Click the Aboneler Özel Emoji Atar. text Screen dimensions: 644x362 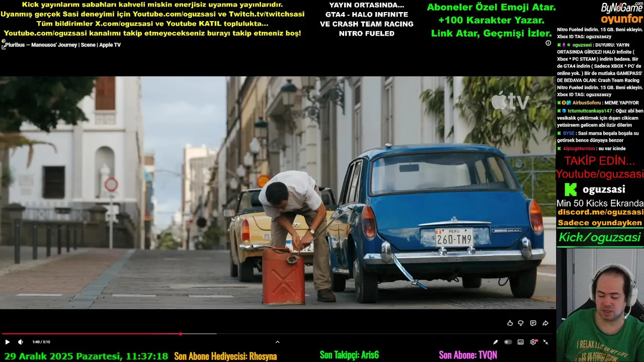tap(491, 8)
